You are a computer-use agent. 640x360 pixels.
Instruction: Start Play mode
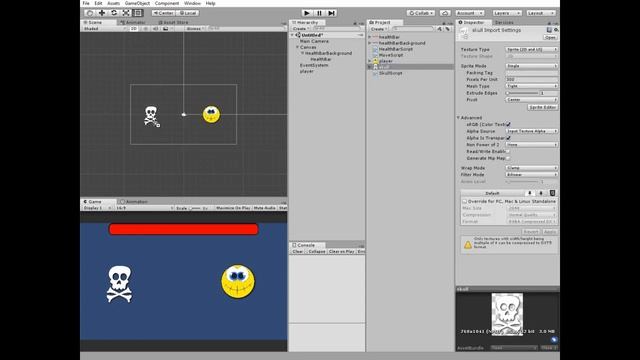click(x=307, y=13)
